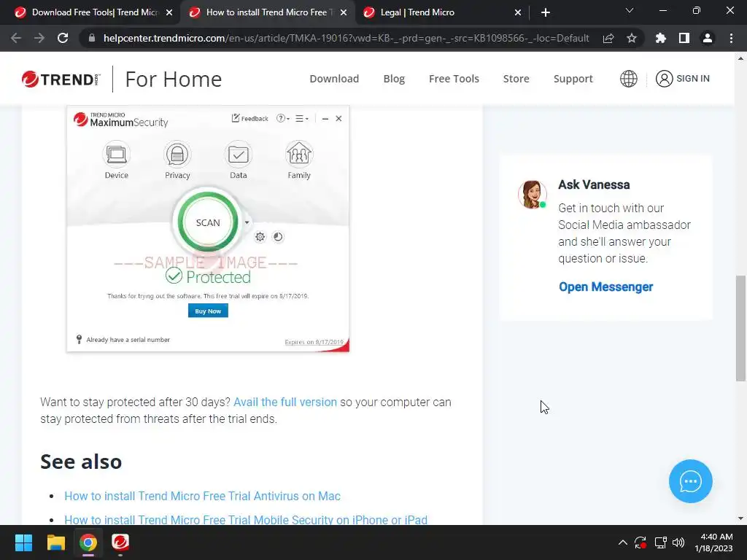Click the Chrome taskbar icon
The width and height of the screenshot is (747, 560).
tap(88, 542)
